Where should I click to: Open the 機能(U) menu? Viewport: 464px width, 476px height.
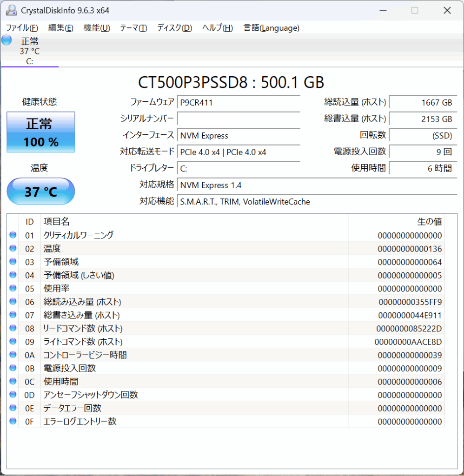tap(97, 28)
